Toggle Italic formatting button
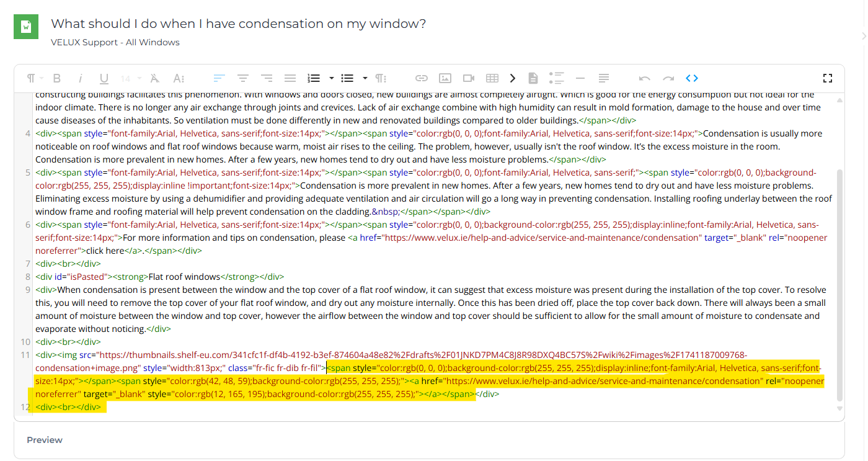The width and height of the screenshot is (868, 461). pos(80,78)
